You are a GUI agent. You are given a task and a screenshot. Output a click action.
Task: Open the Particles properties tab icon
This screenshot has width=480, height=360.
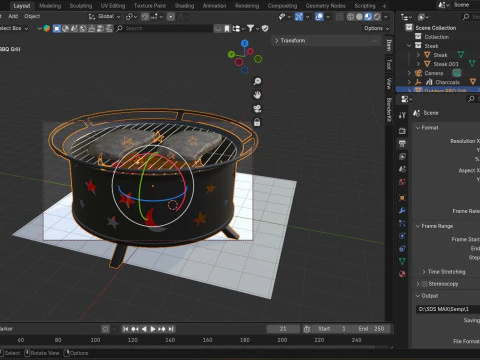[402, 223]
